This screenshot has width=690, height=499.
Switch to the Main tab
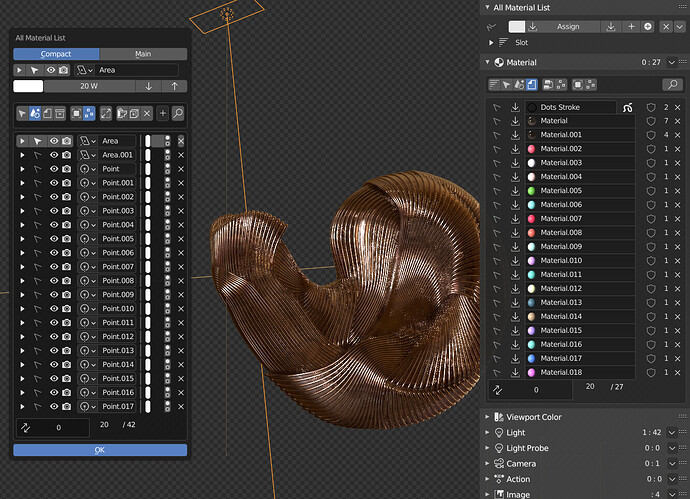[143, 54]
